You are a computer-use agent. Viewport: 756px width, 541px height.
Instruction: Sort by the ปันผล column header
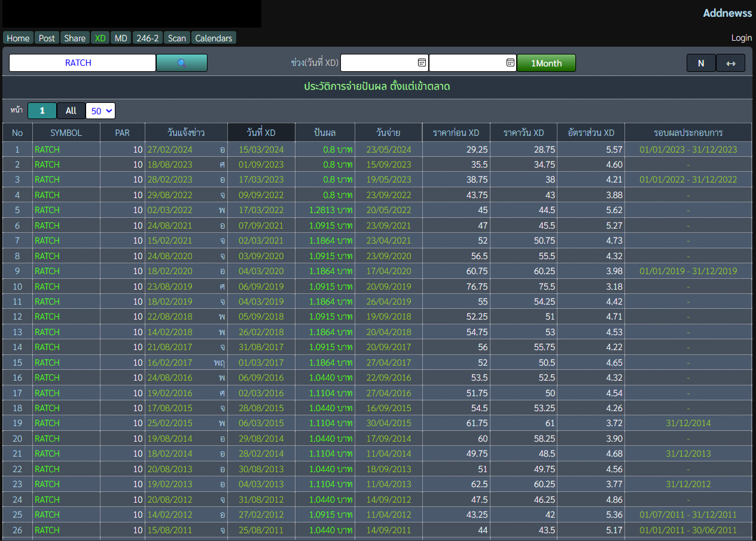(325, 132)
